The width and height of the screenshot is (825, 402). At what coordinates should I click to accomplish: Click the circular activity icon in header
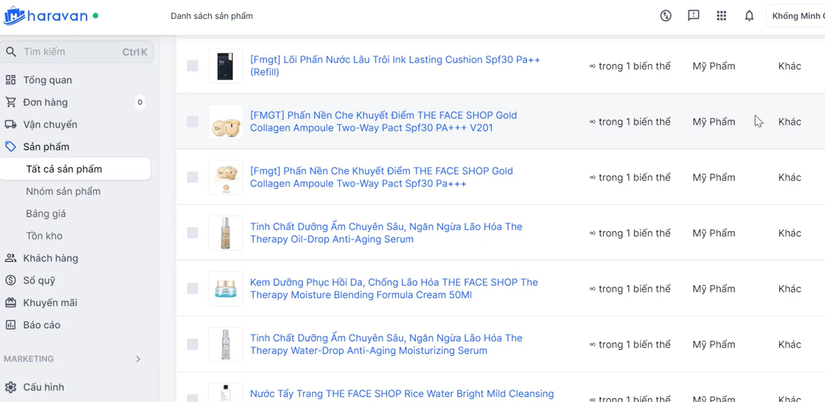[x=666, y=16]
